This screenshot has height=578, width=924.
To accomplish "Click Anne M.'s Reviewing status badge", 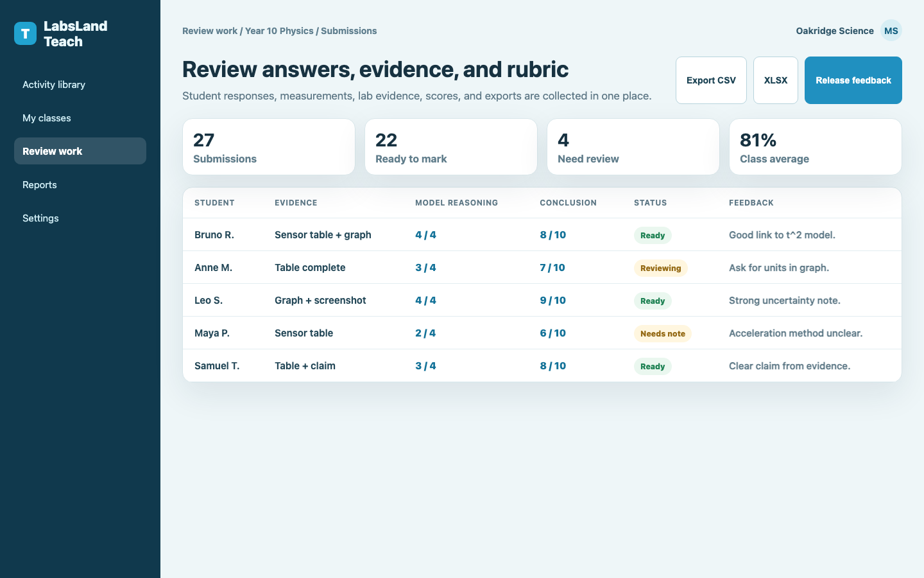I will pos(660,268).
